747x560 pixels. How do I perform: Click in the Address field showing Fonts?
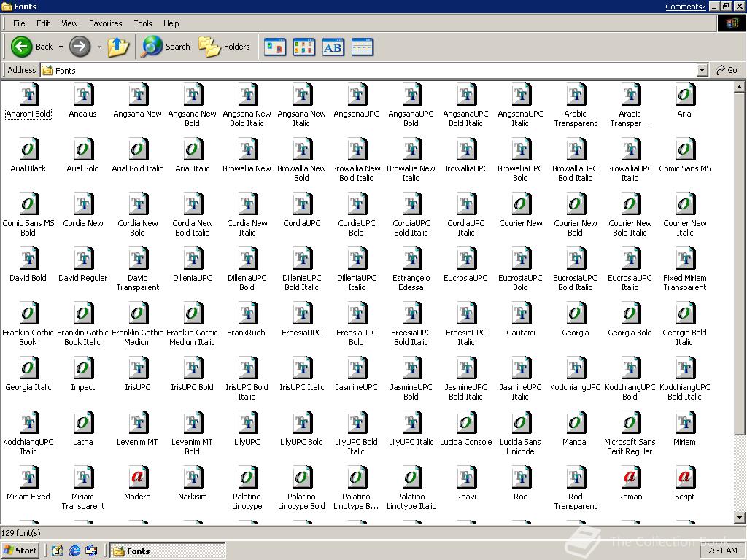[x=368, y=71]
